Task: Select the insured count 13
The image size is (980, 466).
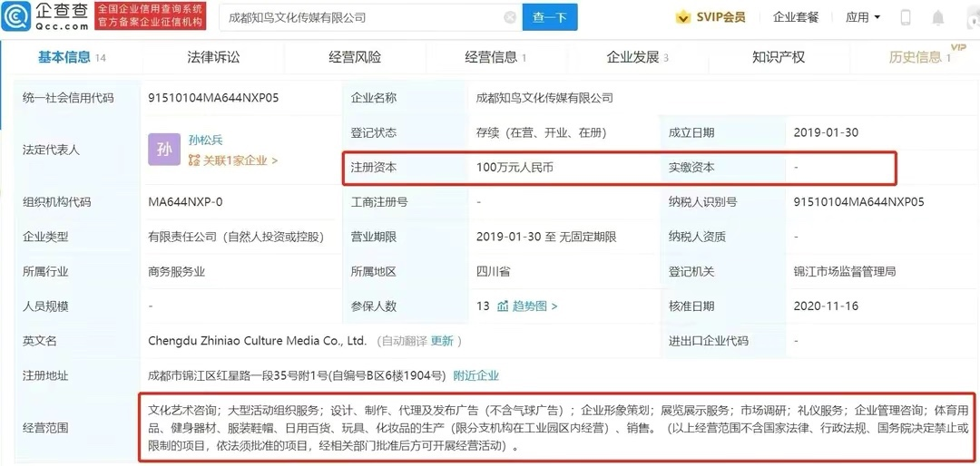Action: click(x=483, y=306)
